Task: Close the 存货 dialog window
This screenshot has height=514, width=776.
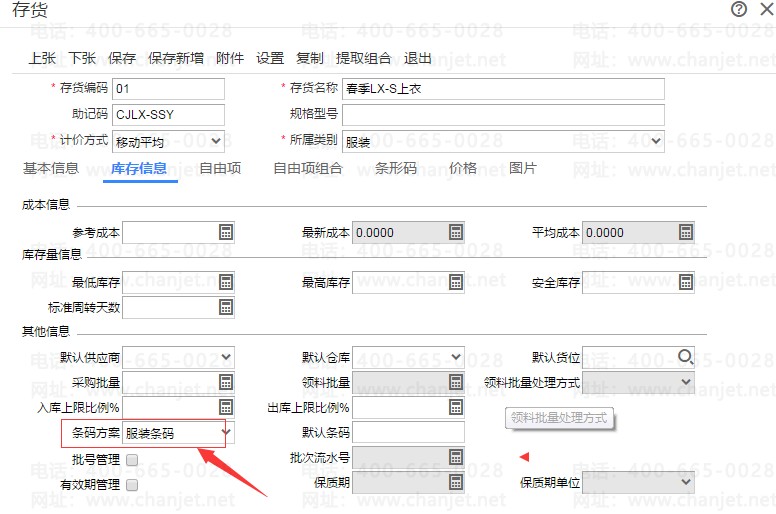Action: [767, 9]
